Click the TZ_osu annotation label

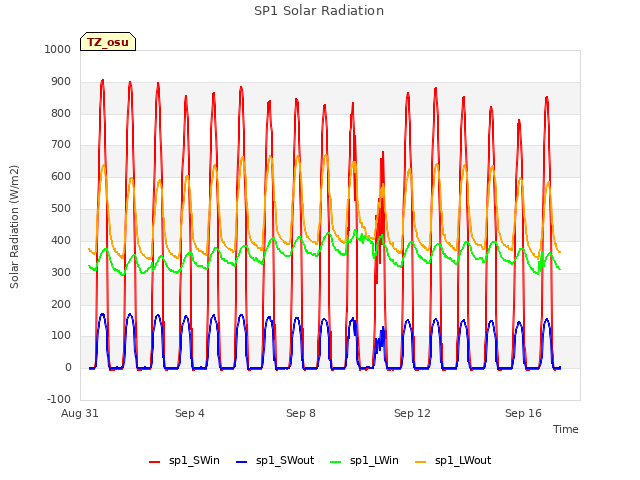tap(108, 42)
